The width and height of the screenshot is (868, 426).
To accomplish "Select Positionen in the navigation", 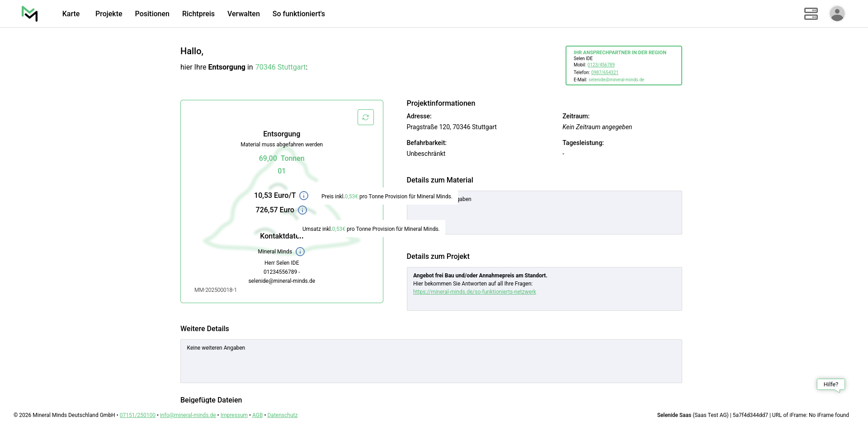I will coord(152,14).
